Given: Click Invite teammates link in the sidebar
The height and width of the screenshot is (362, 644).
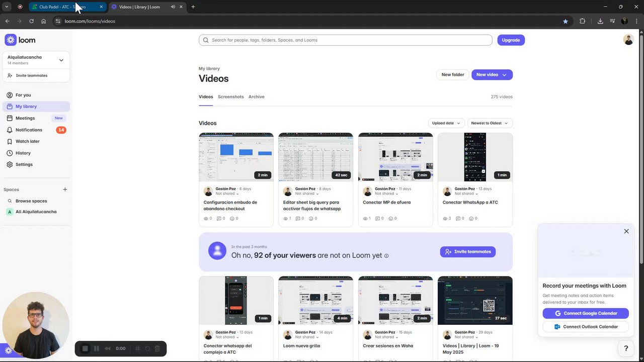Looking at the screenshot, I should click(28, 75).
